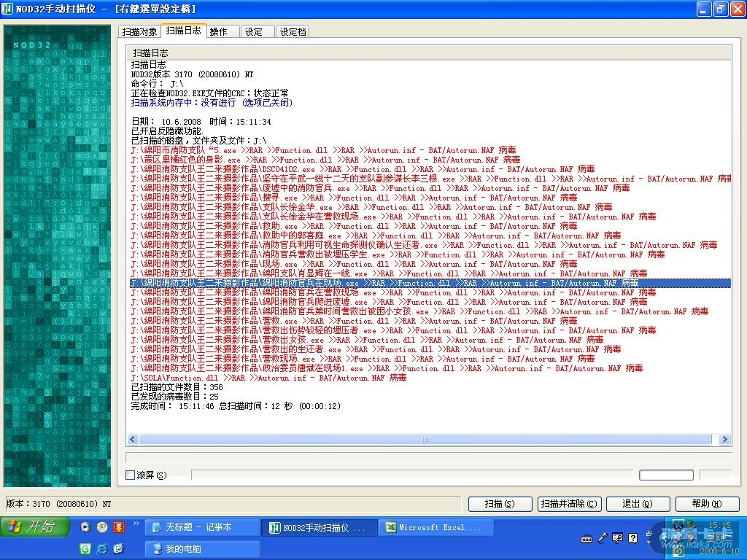Open the disc icon in quick launch
747x560 pixels.
(102, 526)
